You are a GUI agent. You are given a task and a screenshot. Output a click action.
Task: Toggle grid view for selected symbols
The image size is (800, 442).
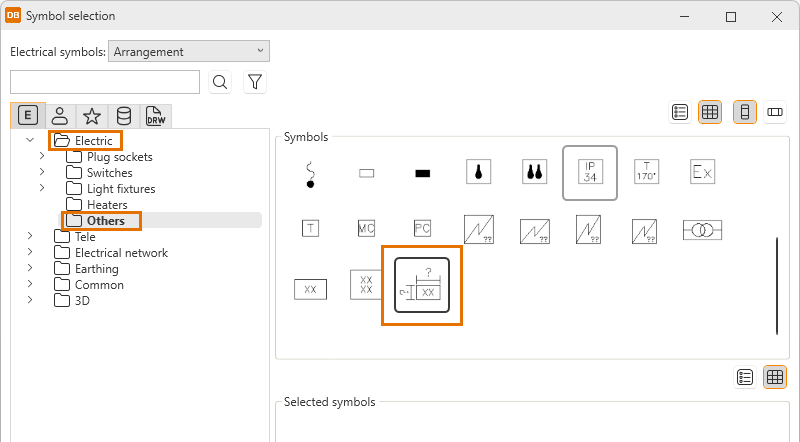coord(775,377)
